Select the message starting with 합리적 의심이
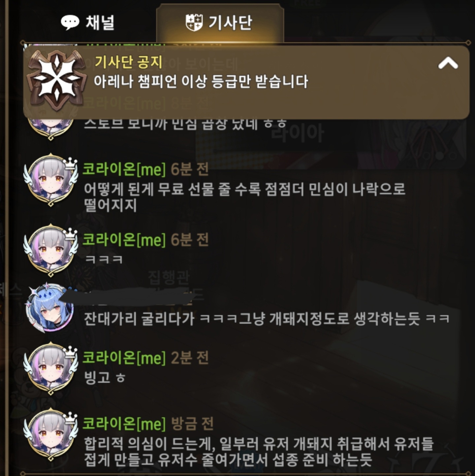Image resolution: width=475 pixels, height=476 pixels. [x=259, y=451]
